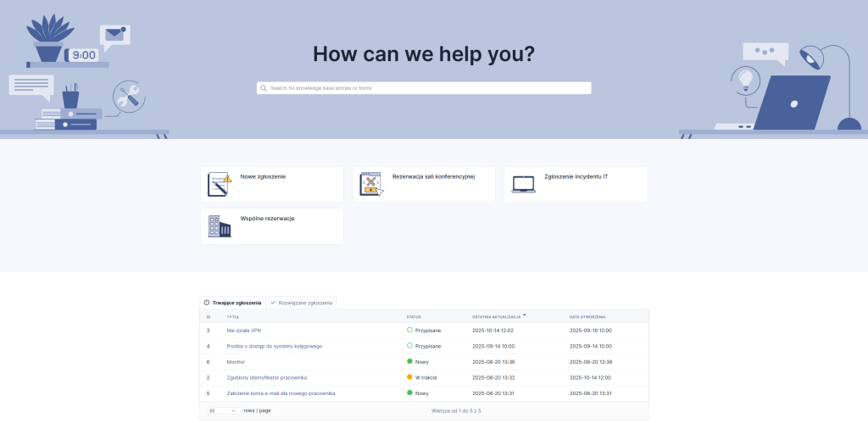Viewport: 868px width, 423px height.
Task: Click the Status column header
Action: point(414,317)
